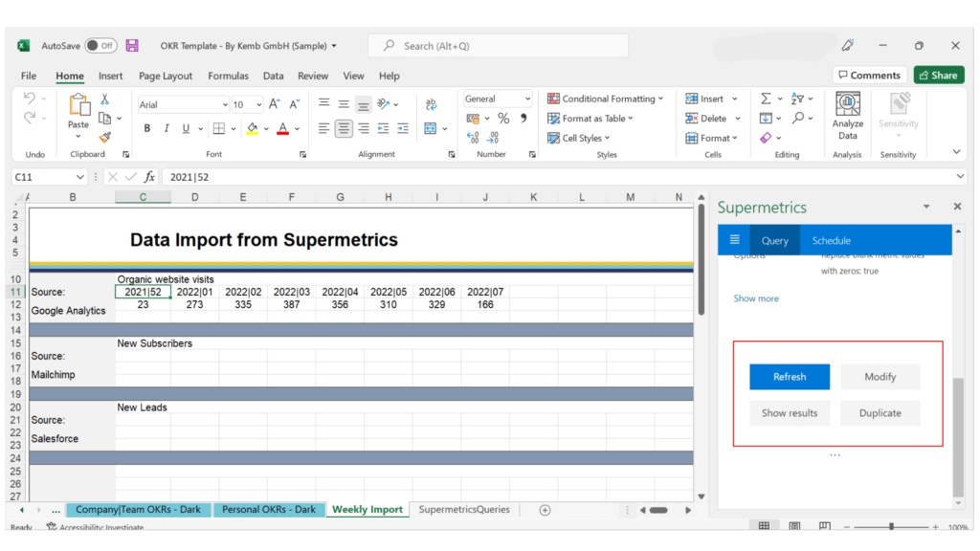Open the Supermetrics hamburger menu icon

[734, 240]
